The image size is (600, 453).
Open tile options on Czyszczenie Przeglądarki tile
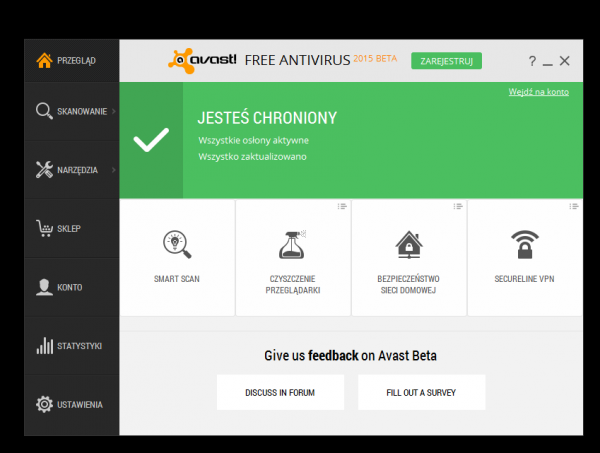click(342, 206)
